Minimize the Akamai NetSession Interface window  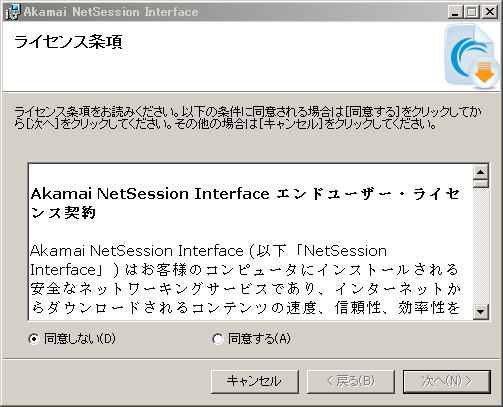[455, 12]
